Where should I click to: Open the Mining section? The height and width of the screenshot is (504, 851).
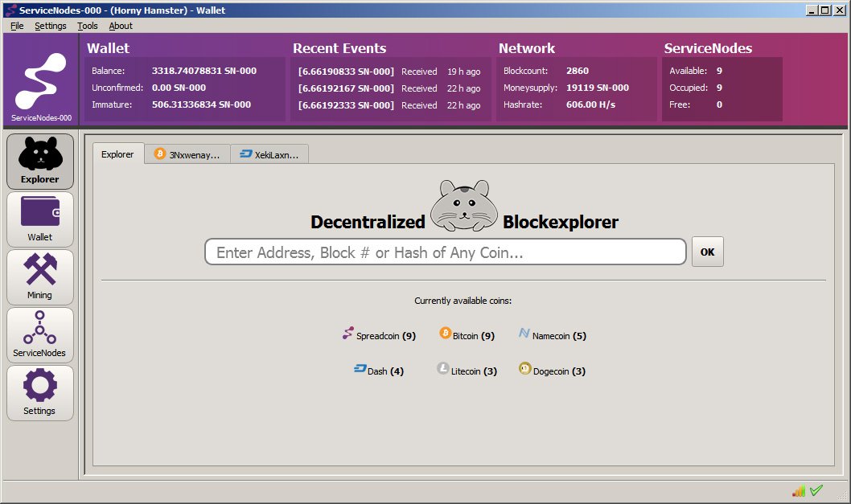point(39,277)
